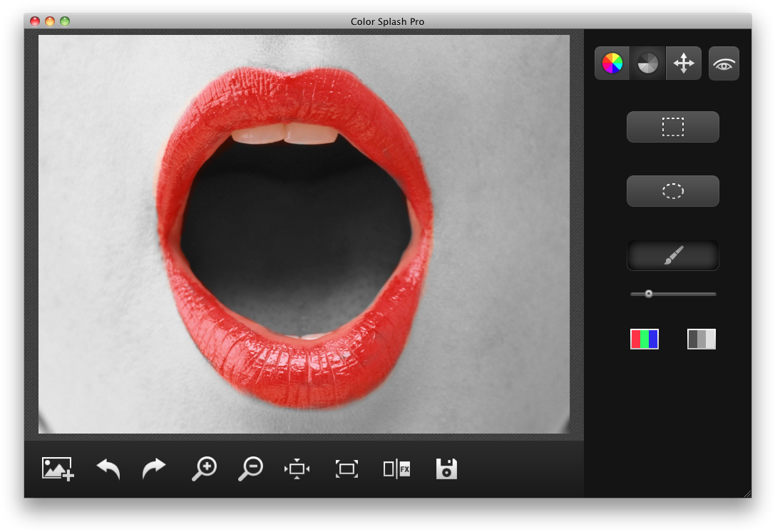Screen dimensions: 775x532
Task: Save the edited image
Action: click(x=446, y=469)
